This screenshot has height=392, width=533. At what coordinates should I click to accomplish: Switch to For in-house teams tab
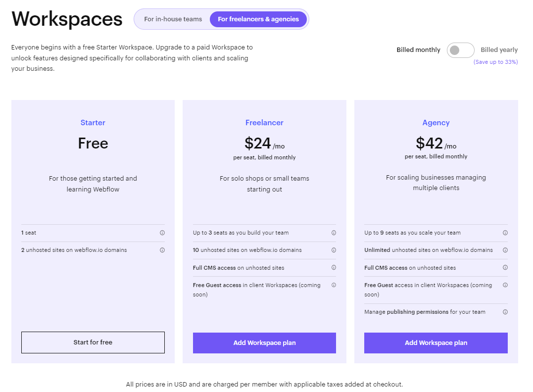pos(173,19)
